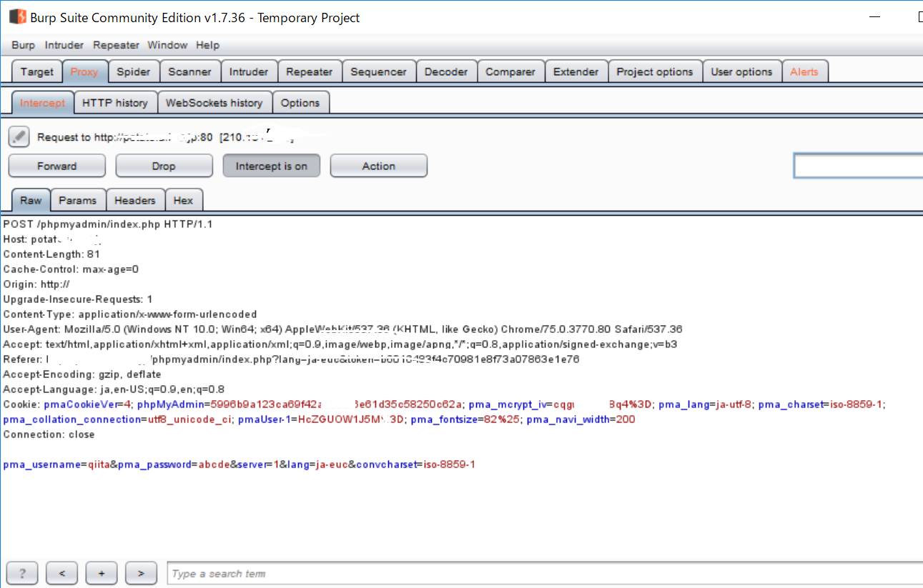View the Alerts tab
Screen dimensions: 923x588
click(804, 71)
